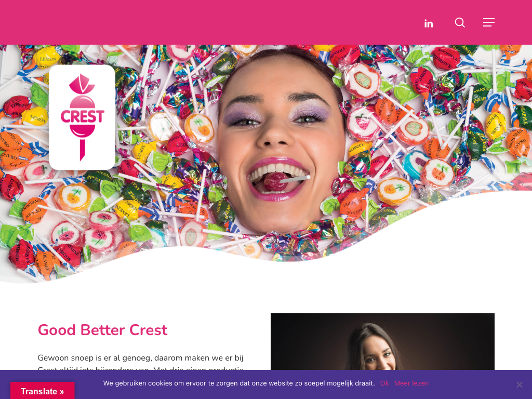Click the pink leaf atop the Crest logo
The width and height of the screenshot is (532, 399).
point(82,84)
